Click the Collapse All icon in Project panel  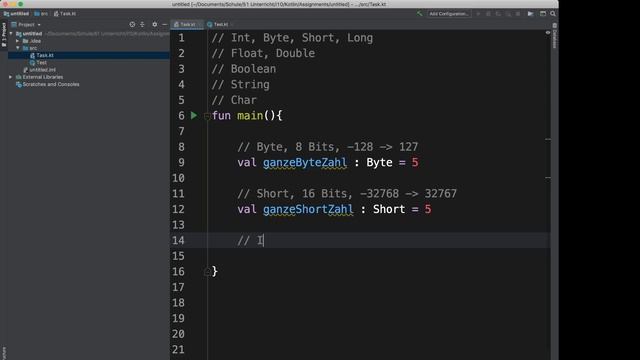tap(142, 24)
